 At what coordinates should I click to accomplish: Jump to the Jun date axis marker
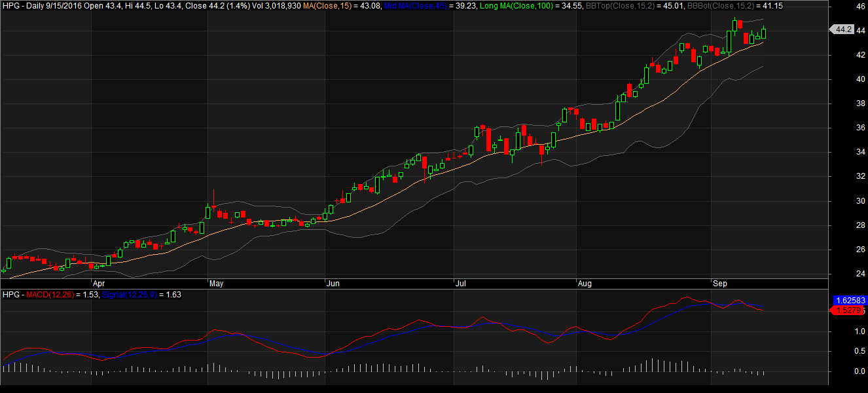tap(333, 284)
